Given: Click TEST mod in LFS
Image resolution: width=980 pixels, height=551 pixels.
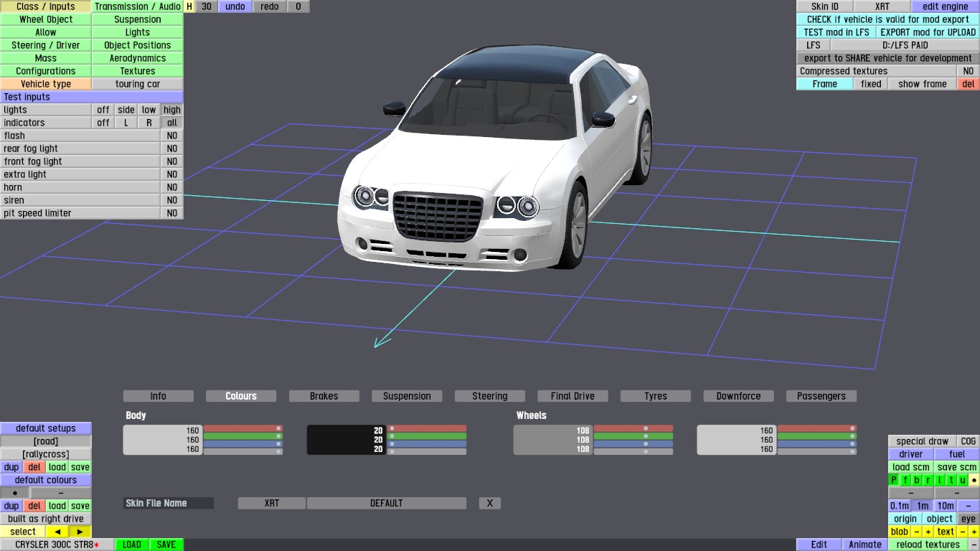Looking at the screenshot, I should pos(837,32).
